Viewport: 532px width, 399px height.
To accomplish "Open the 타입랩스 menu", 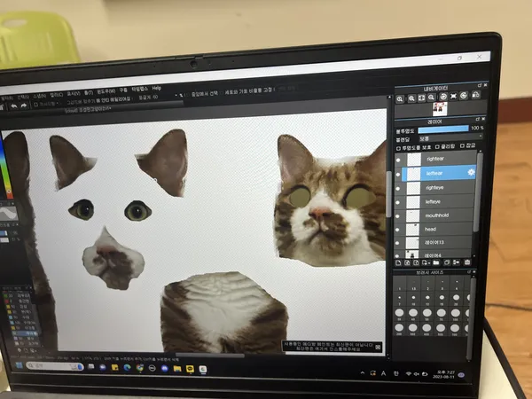I will [139, 89].
